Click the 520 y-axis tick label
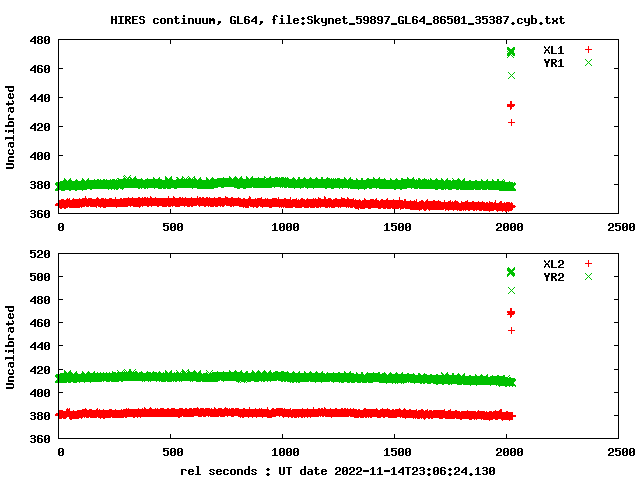640x480 pixels. click(x=40, y=254)
